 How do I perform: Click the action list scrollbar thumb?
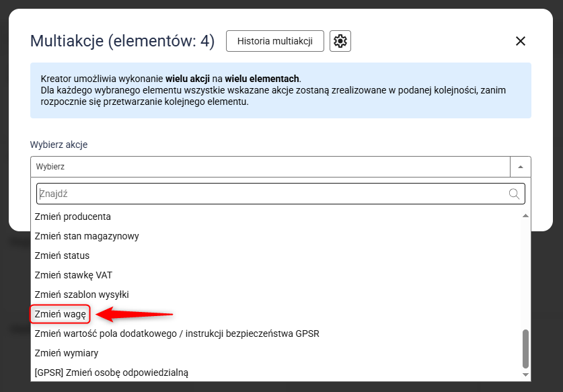525,347
